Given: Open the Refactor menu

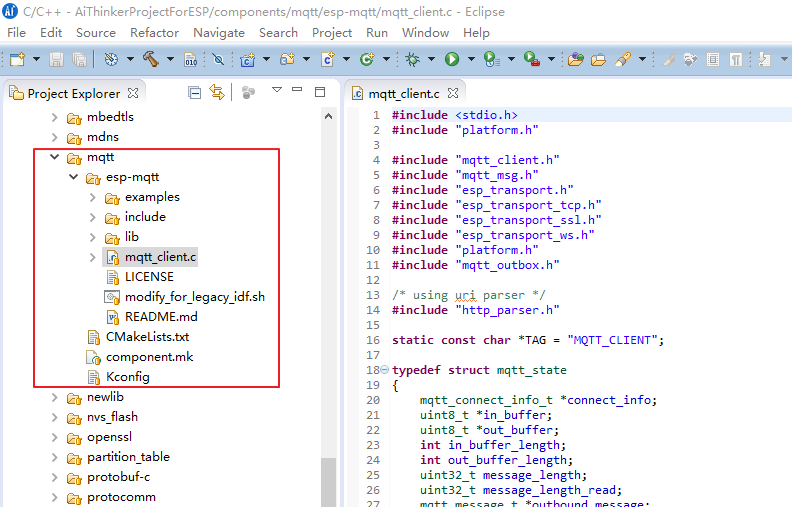Looking at the screenshot, I should click(x=154, y=32).
